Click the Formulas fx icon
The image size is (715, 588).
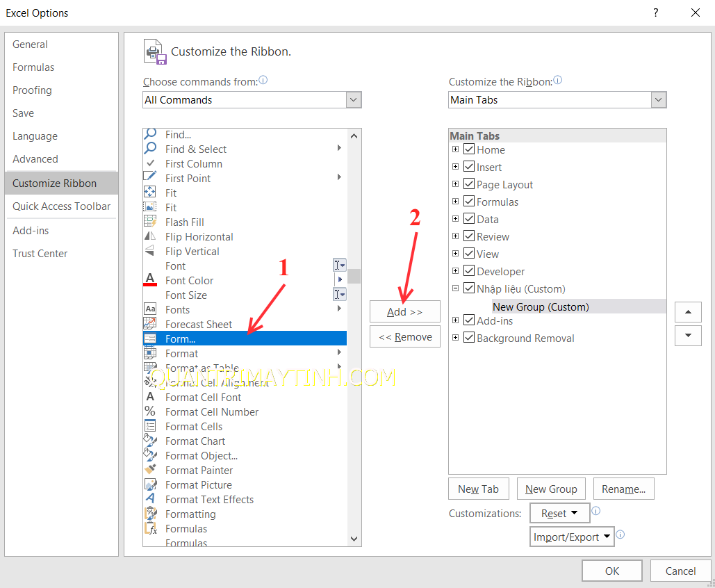tap(151, 528)
